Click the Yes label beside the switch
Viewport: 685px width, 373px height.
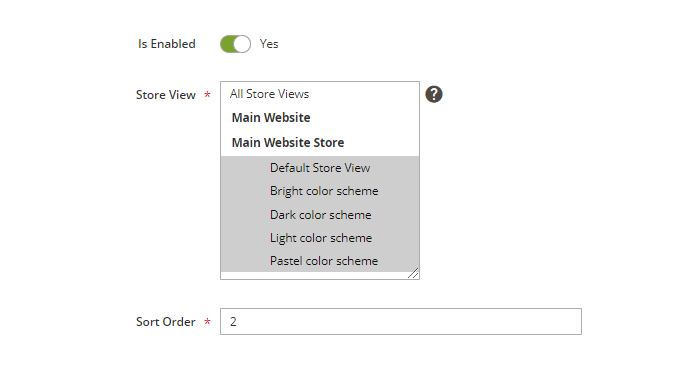(269, 44)
